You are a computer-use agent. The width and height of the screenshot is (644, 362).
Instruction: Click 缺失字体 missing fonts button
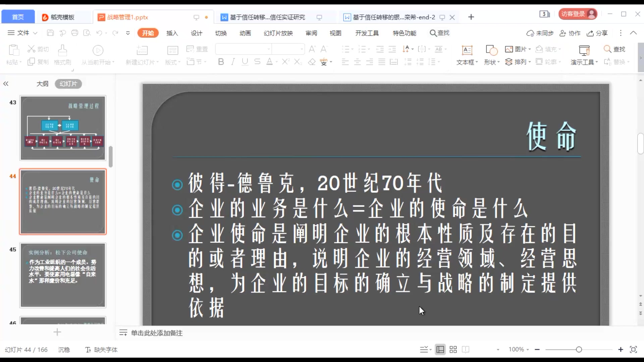[x=101, y=350]
